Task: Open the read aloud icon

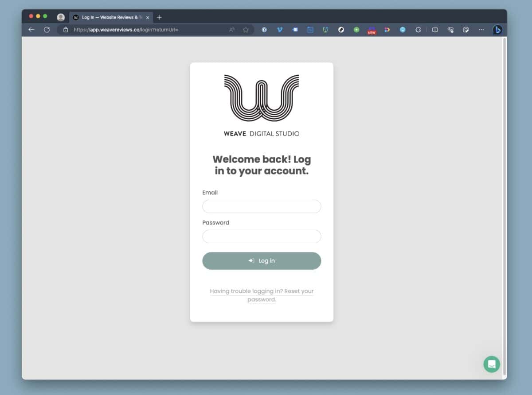Action: tap(231, 30)
